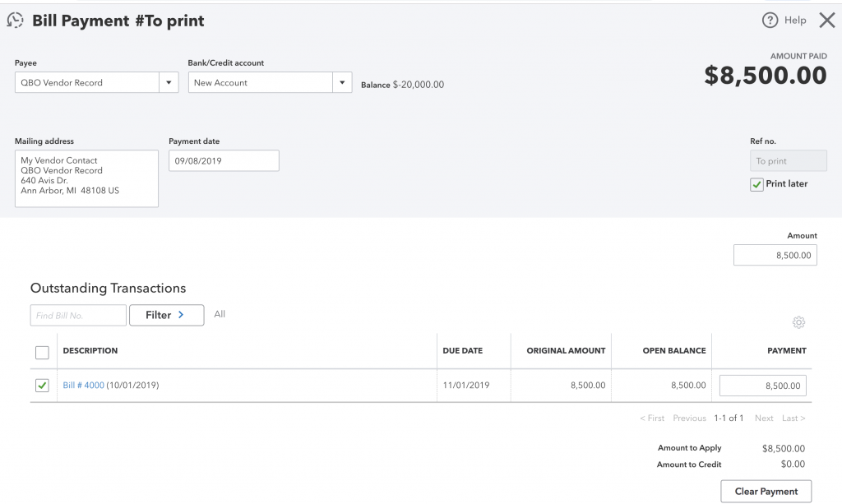Edit the Amount field above the table
The width and height of the screenshot is (842, 504).
click(x=775, y=256)
